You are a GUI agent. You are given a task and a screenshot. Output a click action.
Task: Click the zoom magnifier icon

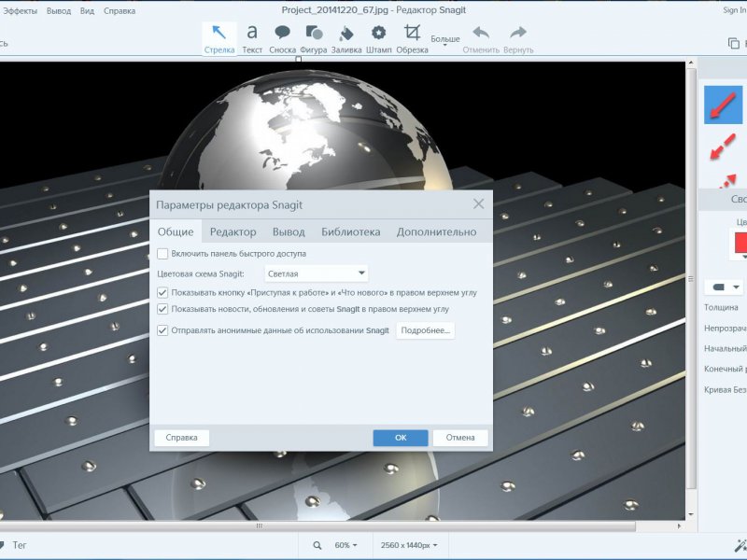pos(317,545)
